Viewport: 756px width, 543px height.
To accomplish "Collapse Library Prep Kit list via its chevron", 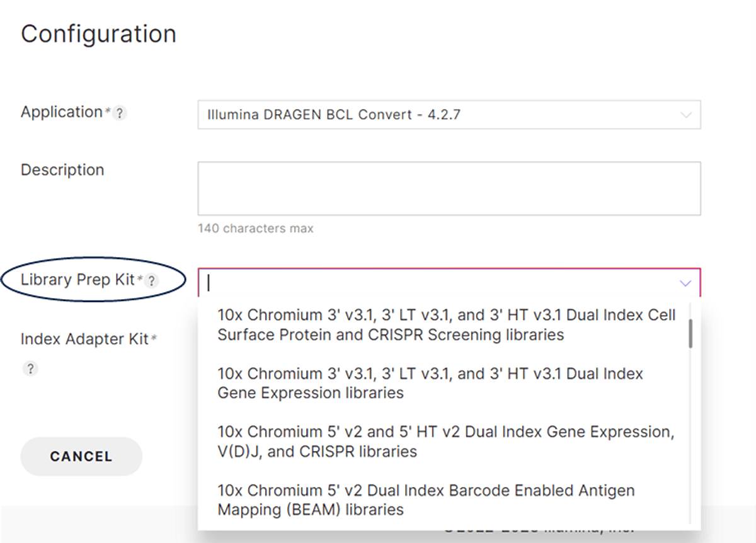I will [685, 283].
